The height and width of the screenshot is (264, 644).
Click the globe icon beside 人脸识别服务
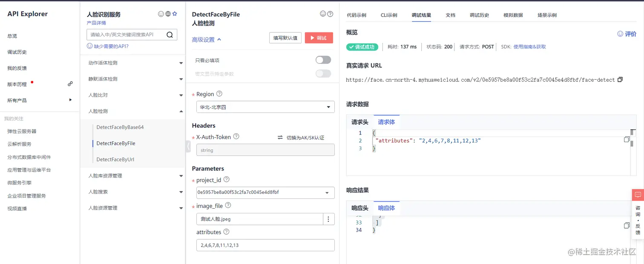click(168, 14)
